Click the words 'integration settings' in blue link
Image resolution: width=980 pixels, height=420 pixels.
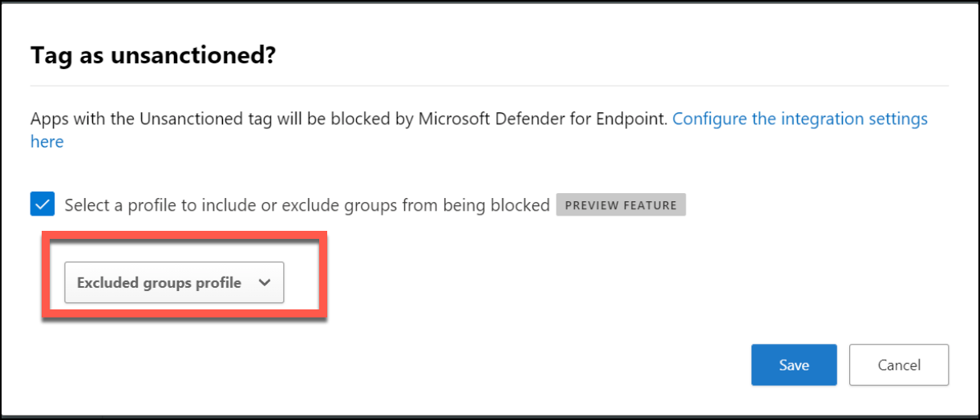click(853, 119)
